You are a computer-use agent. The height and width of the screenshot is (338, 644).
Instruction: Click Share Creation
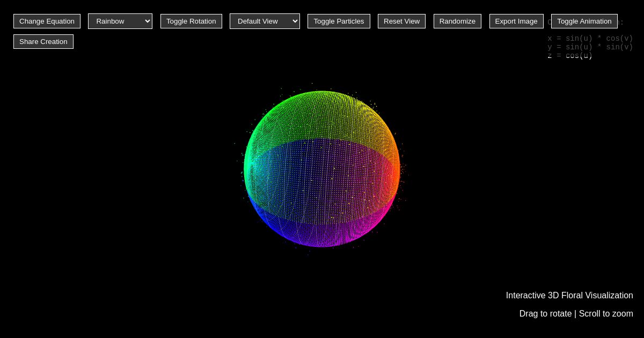click(43, 41)
